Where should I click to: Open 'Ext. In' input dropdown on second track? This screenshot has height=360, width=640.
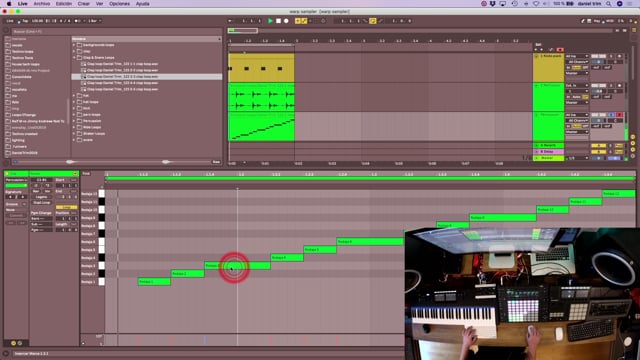pos(577,86)
